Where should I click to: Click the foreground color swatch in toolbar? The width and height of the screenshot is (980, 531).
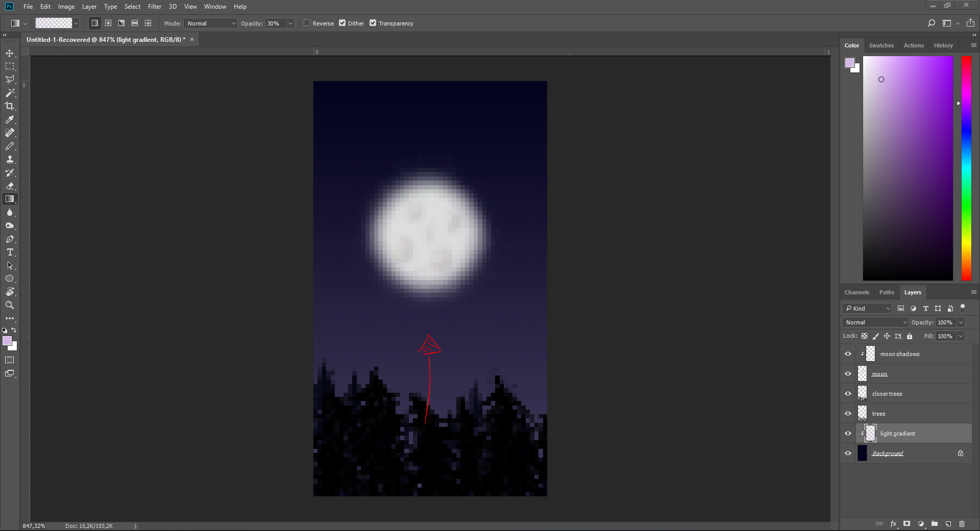click(x=7, y=341)
